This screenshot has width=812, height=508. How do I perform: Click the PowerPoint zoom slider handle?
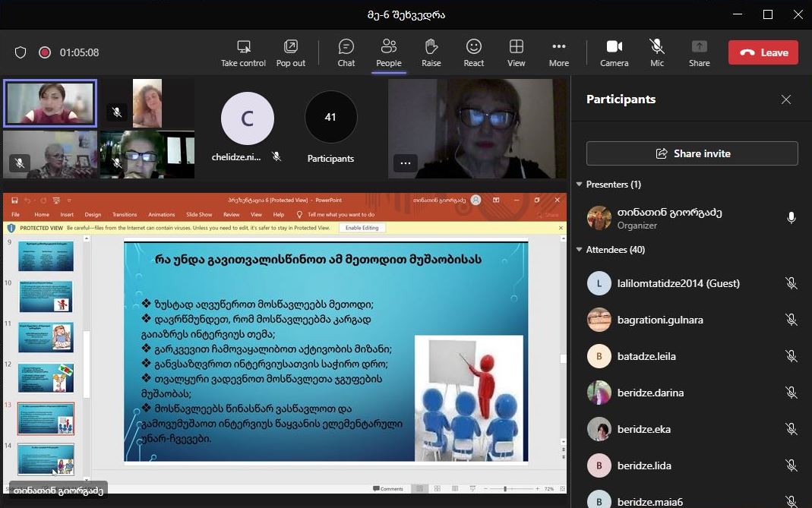coord(505,488)
